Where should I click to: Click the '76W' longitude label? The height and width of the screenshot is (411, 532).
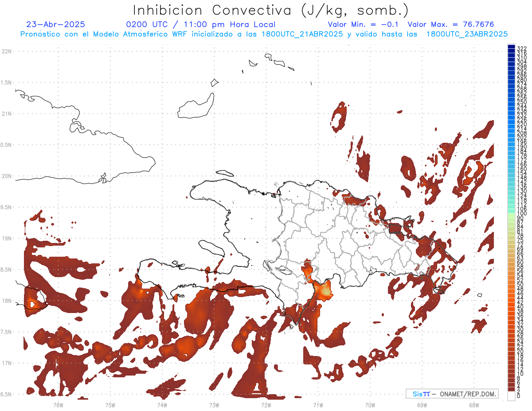58,405
